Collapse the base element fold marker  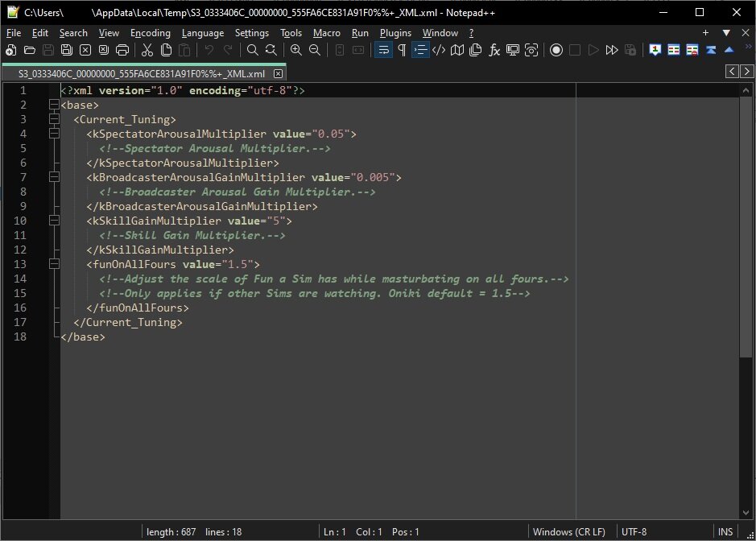(x=54, y=105)
